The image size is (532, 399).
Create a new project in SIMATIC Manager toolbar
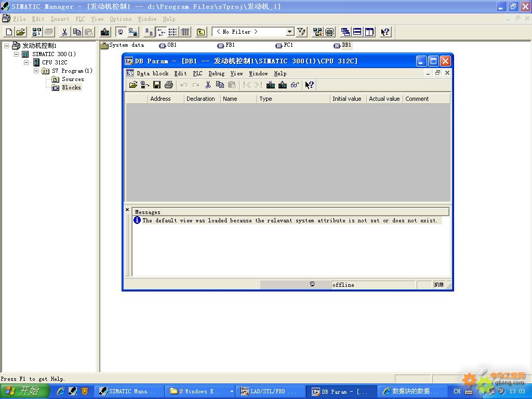9,32
